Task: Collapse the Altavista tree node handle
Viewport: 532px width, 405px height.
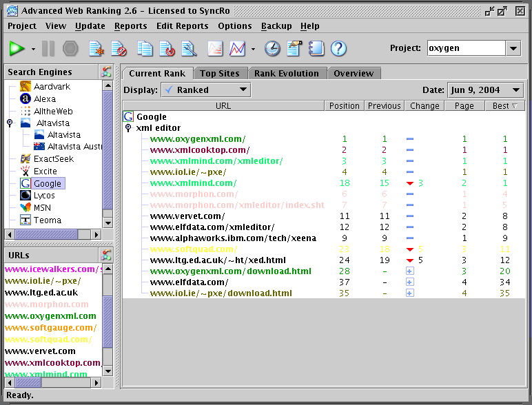Action: coord(10,123)
